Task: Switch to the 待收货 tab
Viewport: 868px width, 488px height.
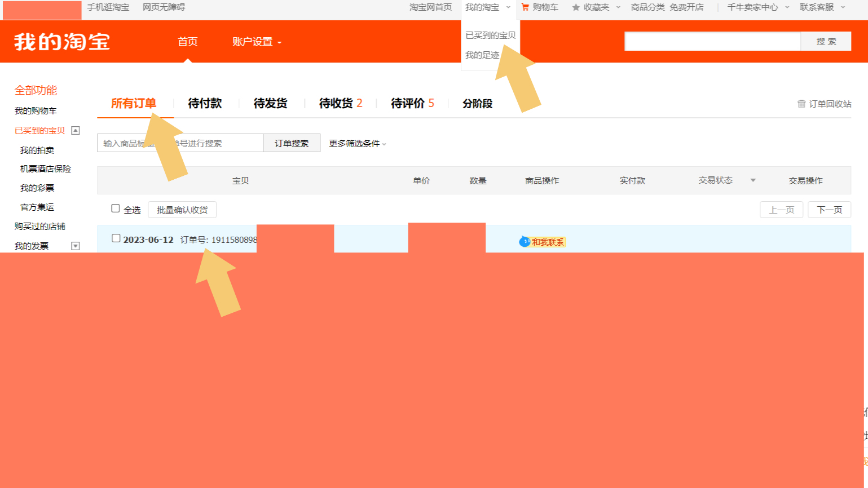Action: pos(341,103)
